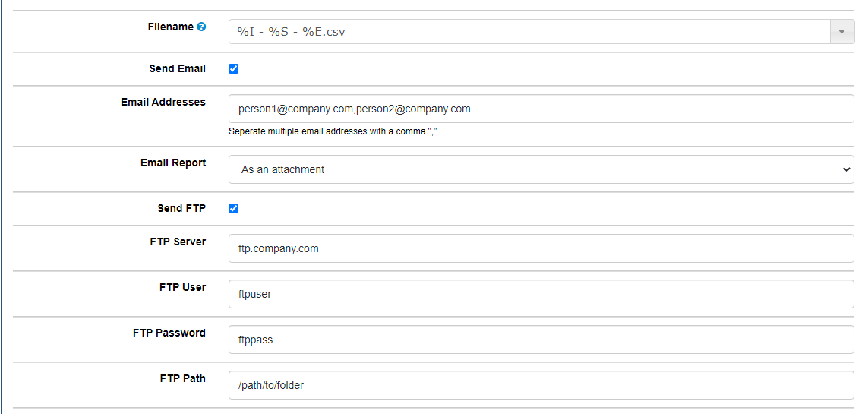Click the Send FTP label text
The width and height of the screenshot is (868, 414).
click(181, 208)
